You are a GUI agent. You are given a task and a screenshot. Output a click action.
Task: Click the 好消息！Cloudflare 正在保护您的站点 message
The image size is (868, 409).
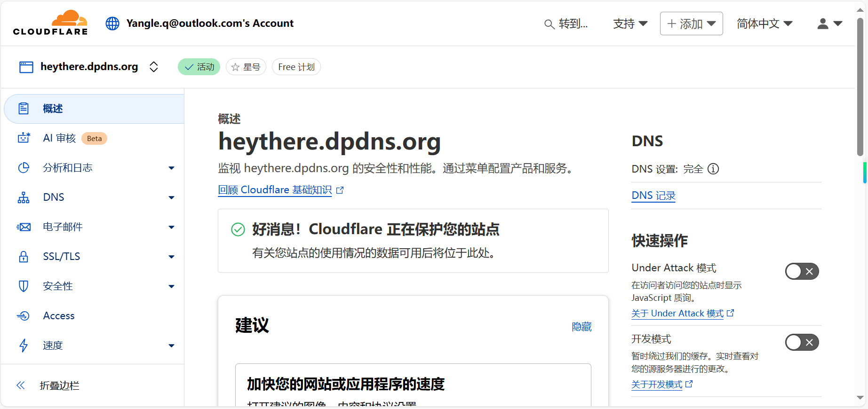[x=375, y=229]
